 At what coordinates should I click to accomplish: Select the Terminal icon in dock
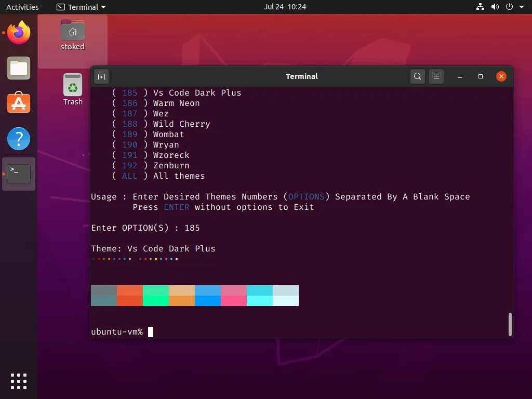(19, 174)
